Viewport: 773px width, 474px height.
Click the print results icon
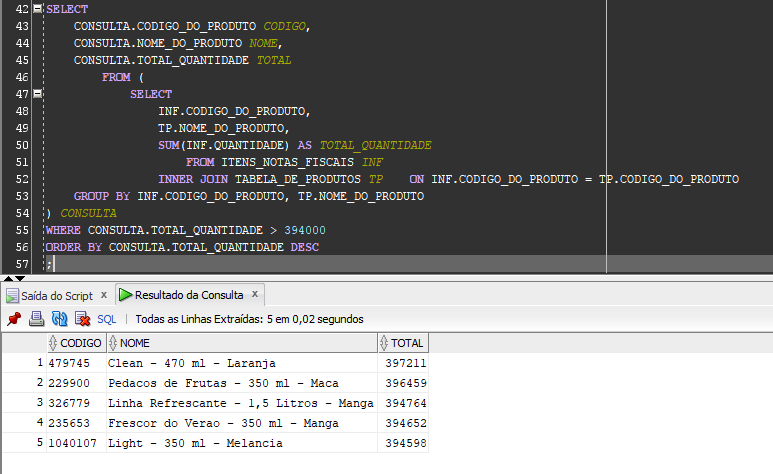(36, 319)
